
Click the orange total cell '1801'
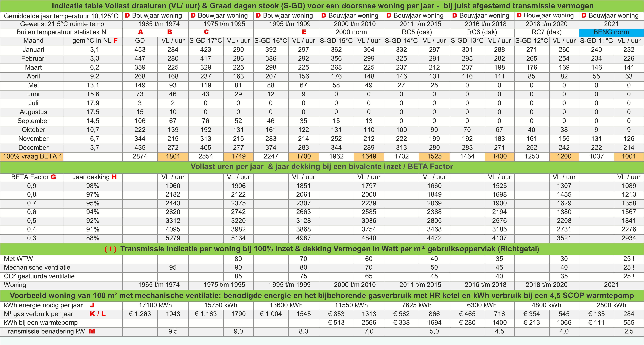pyautogui.click(x=173, y=157)
